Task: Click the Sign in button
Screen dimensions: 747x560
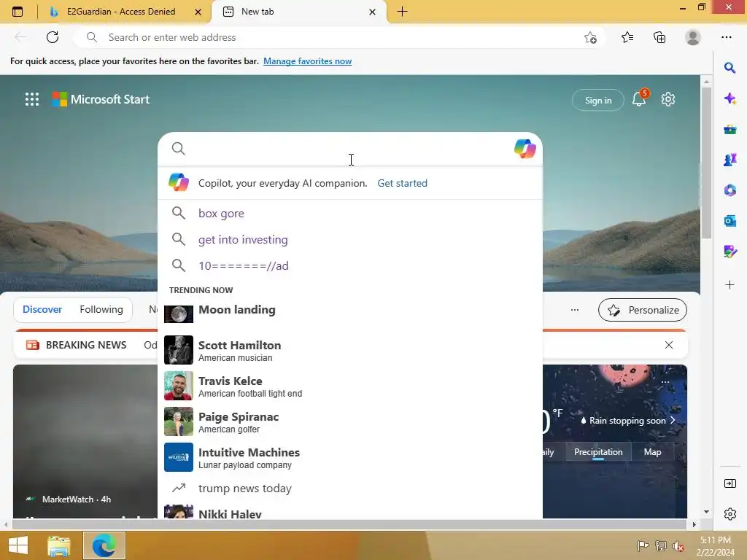Action: coord(598,100)
